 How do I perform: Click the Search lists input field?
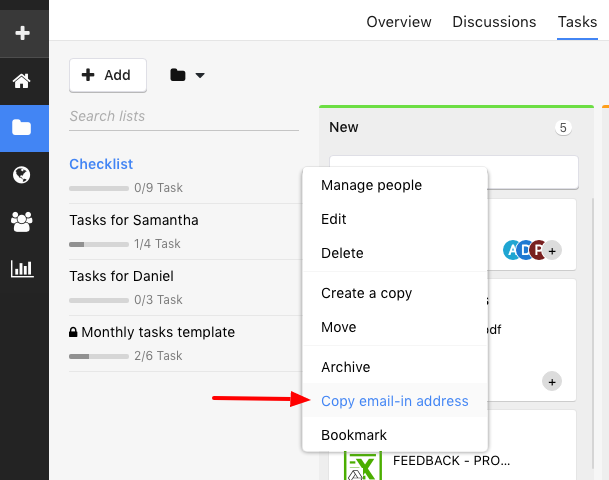click(184, 116)
